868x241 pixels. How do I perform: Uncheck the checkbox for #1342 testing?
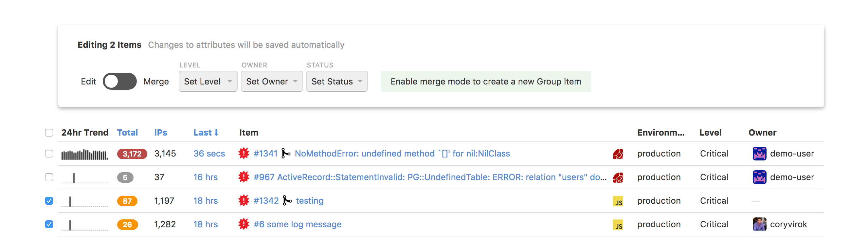[49, 201]
